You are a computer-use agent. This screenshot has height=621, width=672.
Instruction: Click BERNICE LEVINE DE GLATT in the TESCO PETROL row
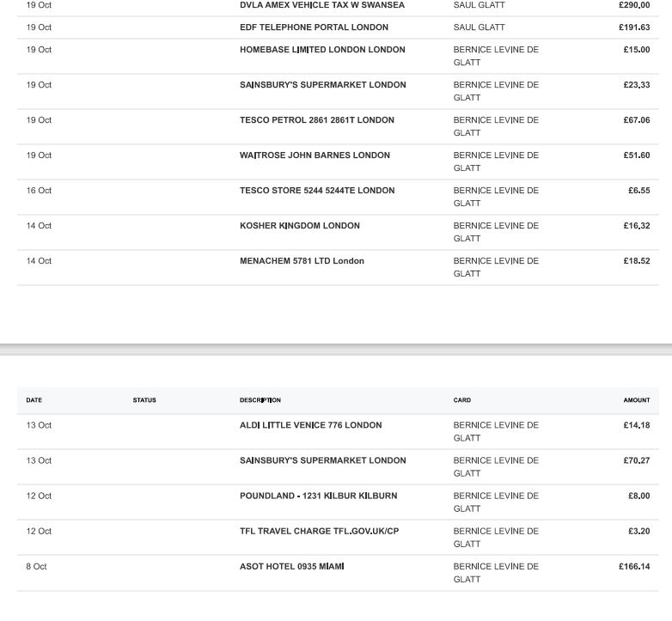496,126
